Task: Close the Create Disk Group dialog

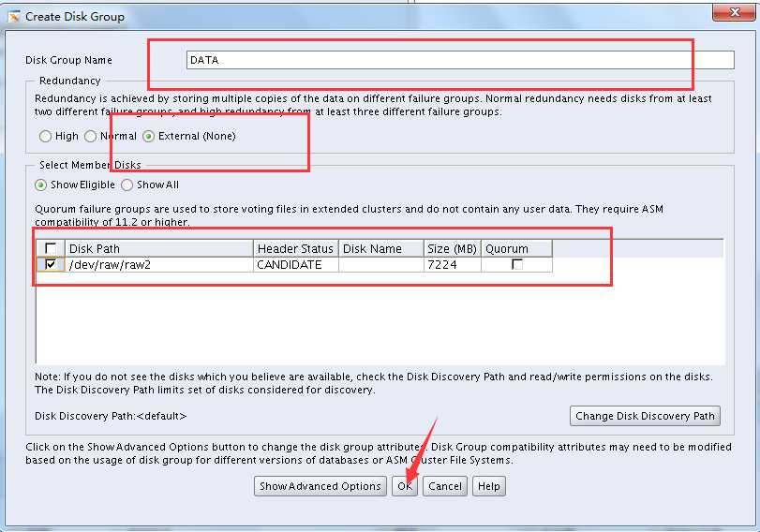Action: click(x=734, y=12)
